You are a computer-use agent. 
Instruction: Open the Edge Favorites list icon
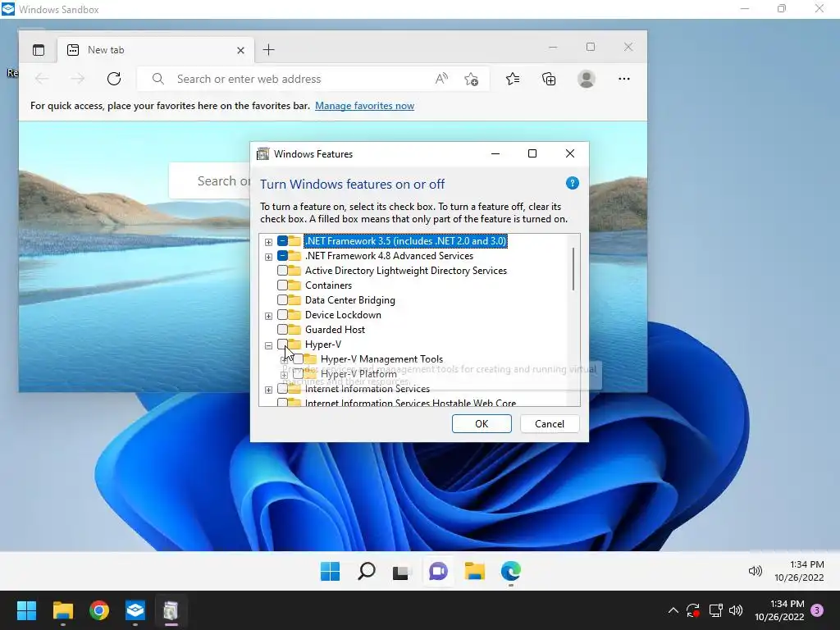(513, 80)
